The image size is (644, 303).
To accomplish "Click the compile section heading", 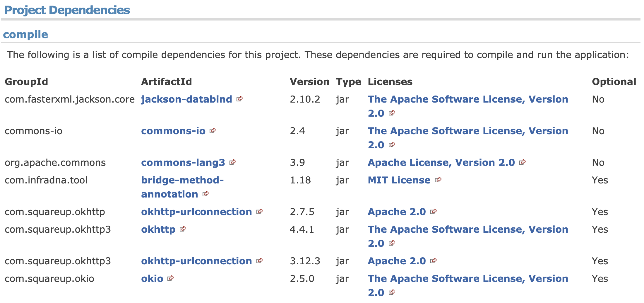I will [x=25, y=35].
